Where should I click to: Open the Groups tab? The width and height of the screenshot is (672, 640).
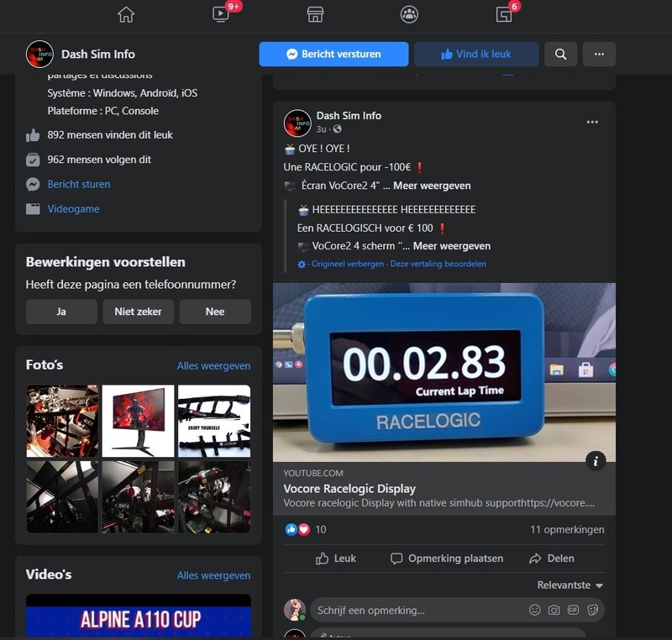pyautogui.click(x=409, y=15)
